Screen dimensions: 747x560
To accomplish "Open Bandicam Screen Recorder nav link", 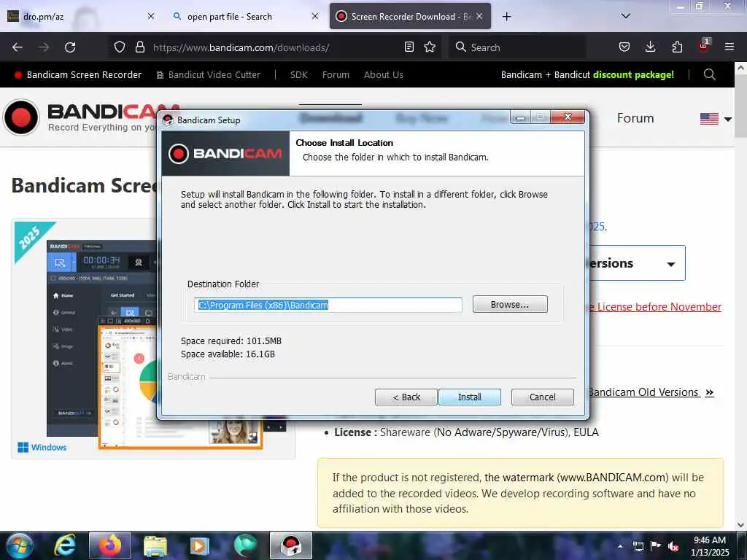I will (77, 75).
